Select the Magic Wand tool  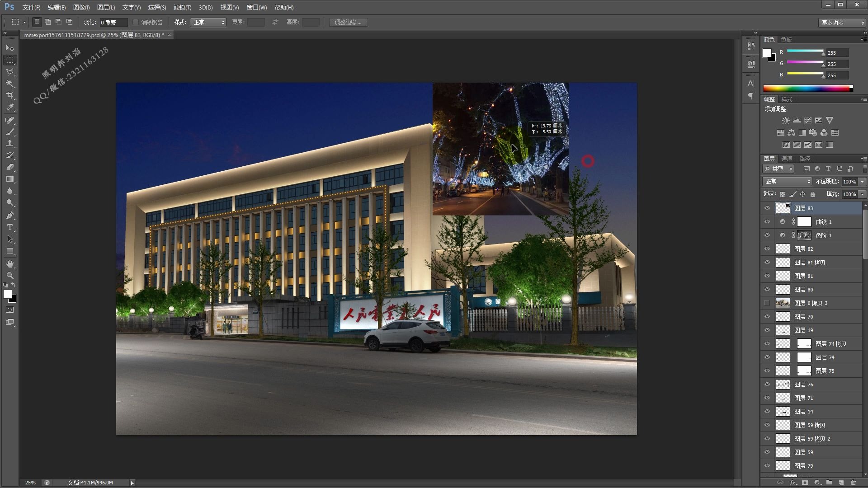(10, 84)
